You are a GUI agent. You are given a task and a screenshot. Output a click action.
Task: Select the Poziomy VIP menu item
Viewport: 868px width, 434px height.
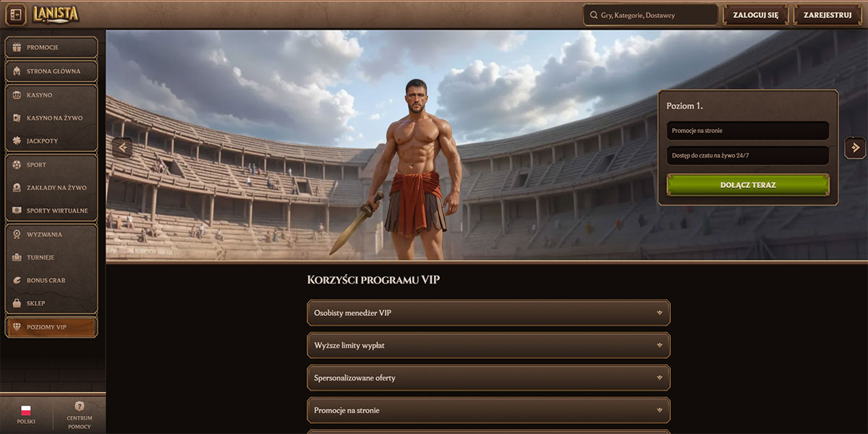[x=51, y=327]
